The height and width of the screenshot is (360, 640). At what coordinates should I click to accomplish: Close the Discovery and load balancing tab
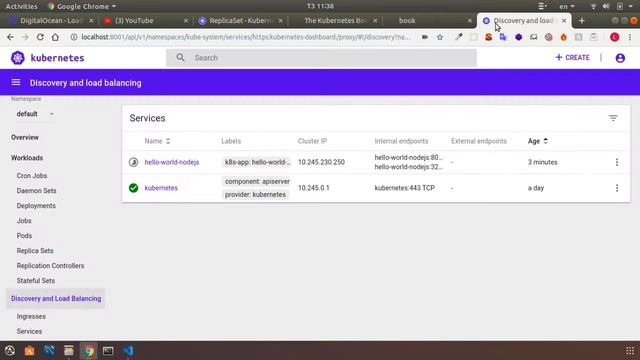pos(564,20)
